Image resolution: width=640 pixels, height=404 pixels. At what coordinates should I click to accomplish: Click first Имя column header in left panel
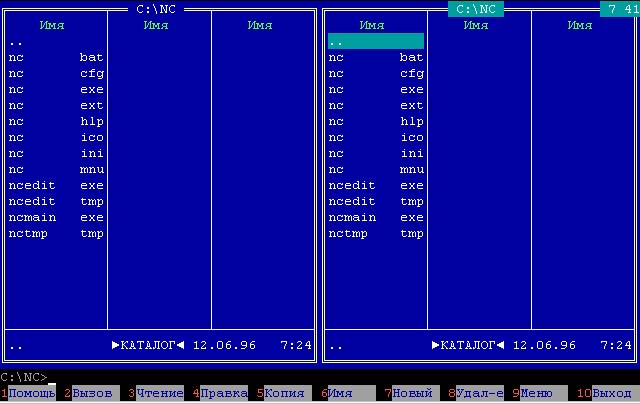pyautogui.click(x=52, y=25)
